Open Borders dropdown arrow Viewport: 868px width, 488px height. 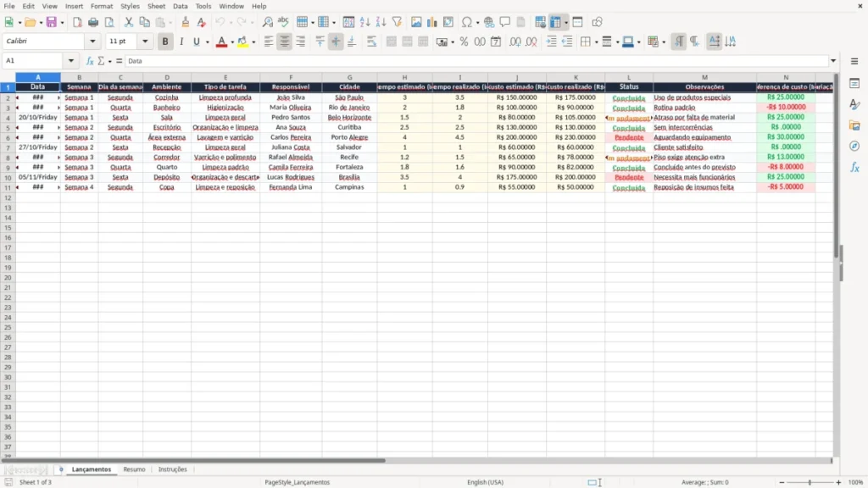point(596,42)
